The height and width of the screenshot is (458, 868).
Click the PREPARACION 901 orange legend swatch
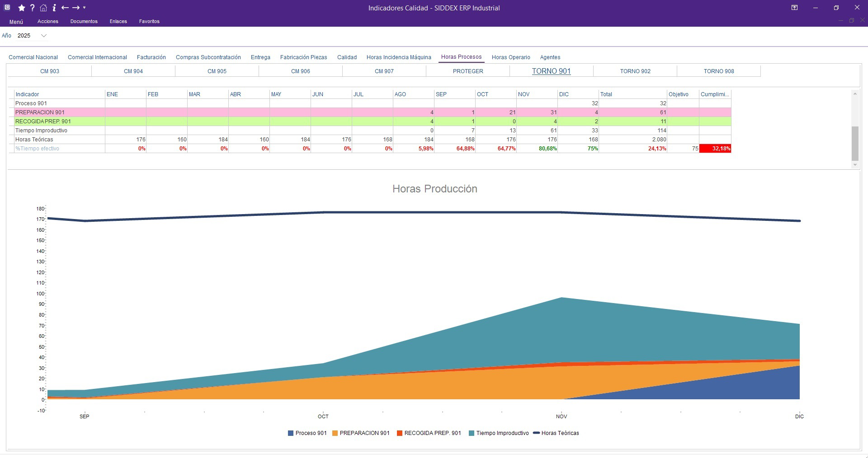335,433
